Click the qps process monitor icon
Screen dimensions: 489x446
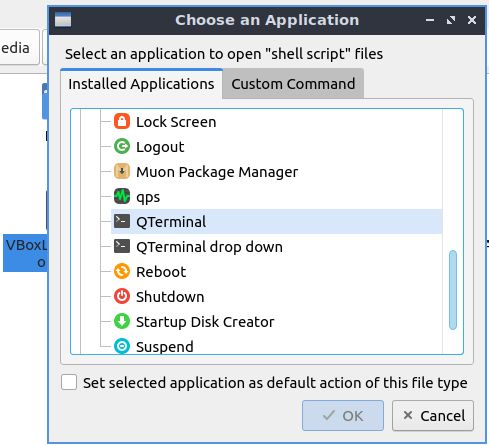click(122, 197)
